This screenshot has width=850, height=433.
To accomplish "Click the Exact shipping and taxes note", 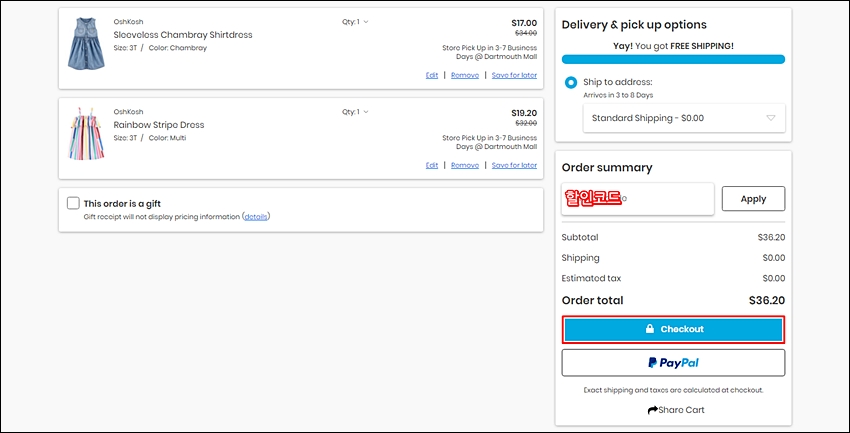I will coord(673,390).
